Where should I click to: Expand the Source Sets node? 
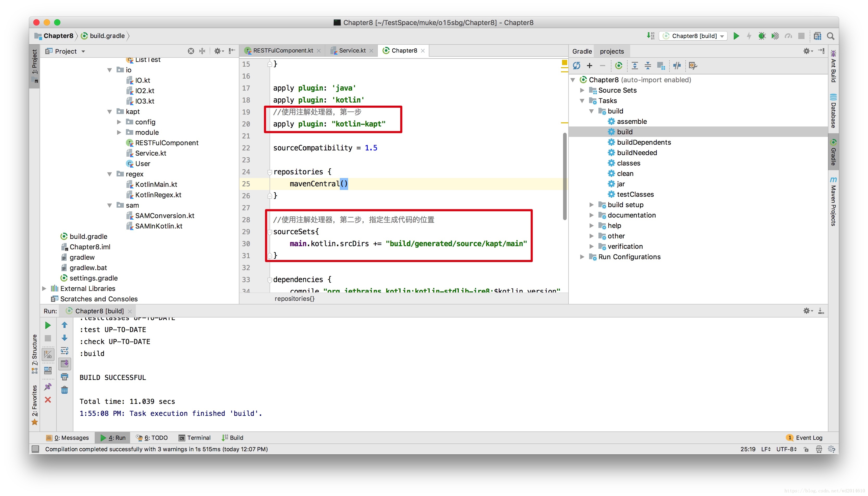coord(582,90)
